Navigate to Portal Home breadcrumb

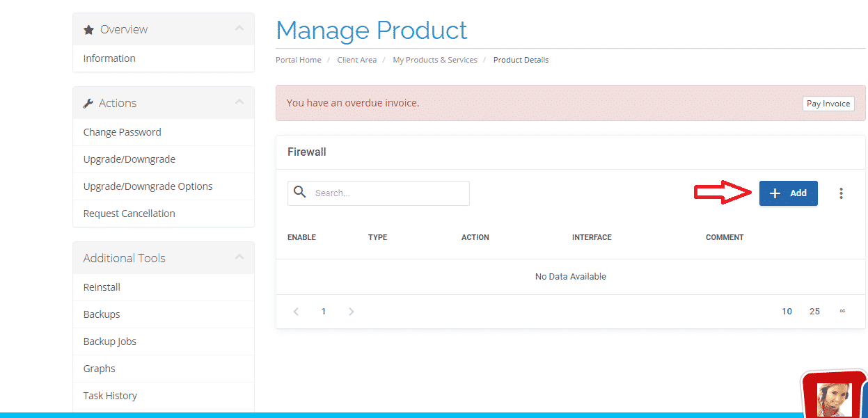coord(298,60)
